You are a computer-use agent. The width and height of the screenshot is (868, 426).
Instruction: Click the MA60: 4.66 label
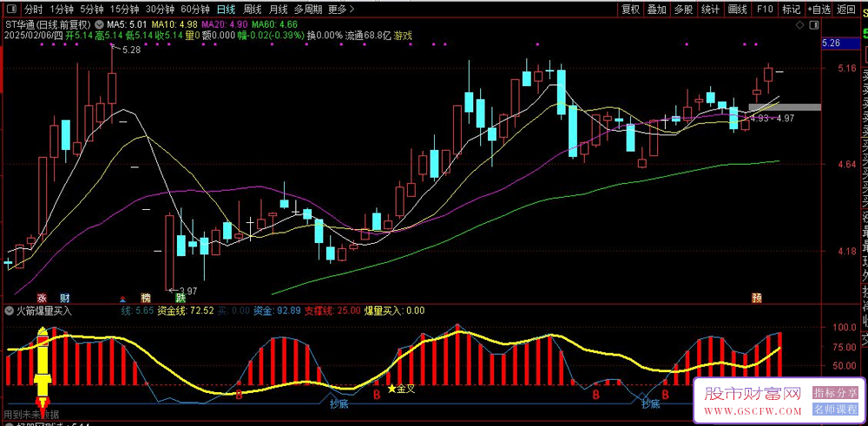tap(274, 24)
